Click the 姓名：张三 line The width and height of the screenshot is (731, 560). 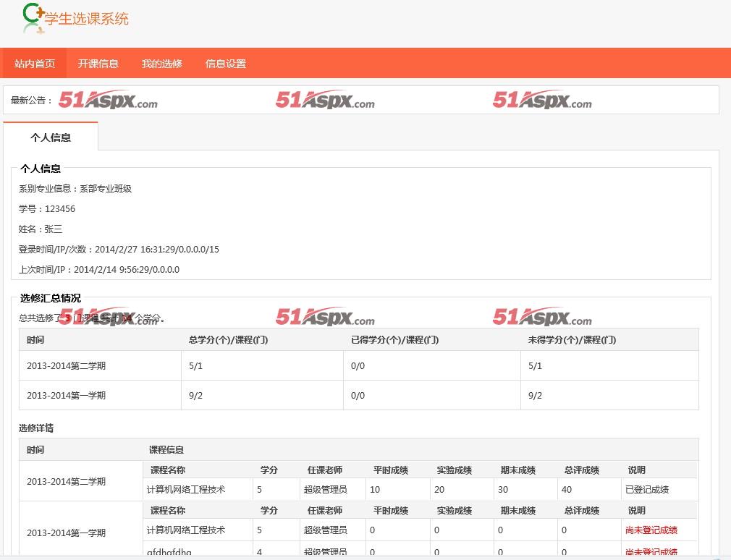click(x=41, y=229)
